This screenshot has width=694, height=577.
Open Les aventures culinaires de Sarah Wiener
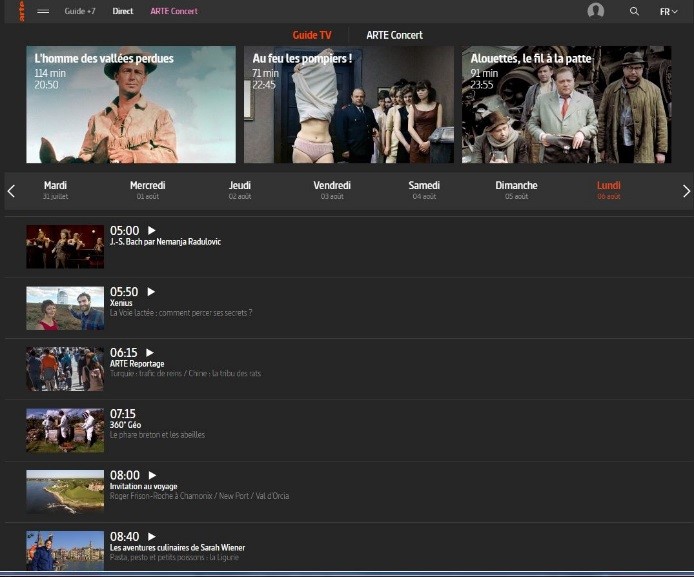point(177,547)
